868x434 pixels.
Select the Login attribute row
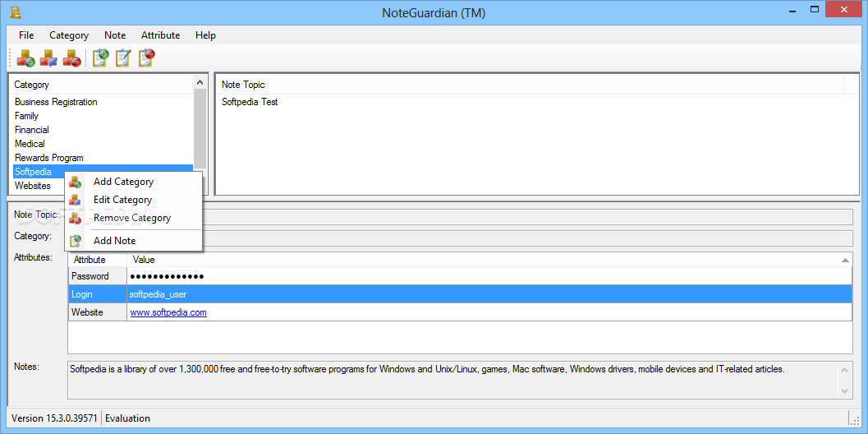click(x=460, y=294)
